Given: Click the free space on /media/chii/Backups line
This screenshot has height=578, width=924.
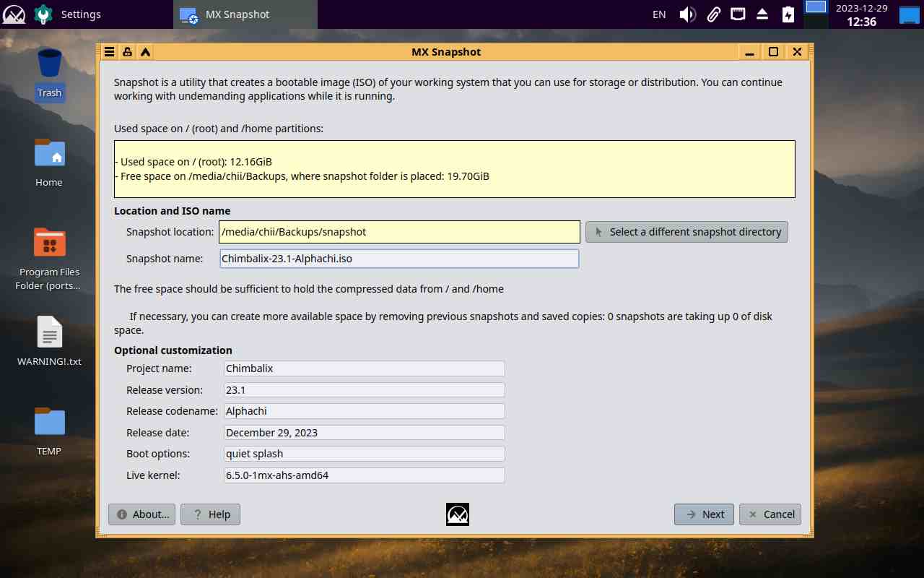Looking at the screenshot, I should (302, 176).
